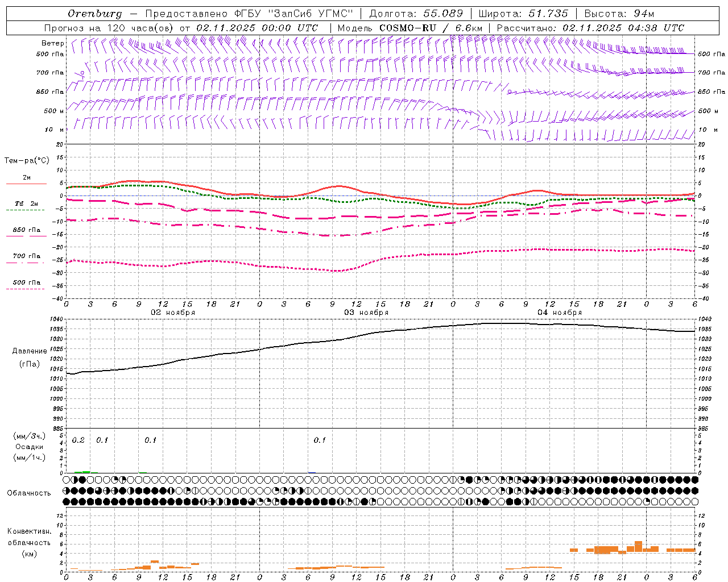Click the tallest orange convective cloud bar

click(x=638, y=546)
